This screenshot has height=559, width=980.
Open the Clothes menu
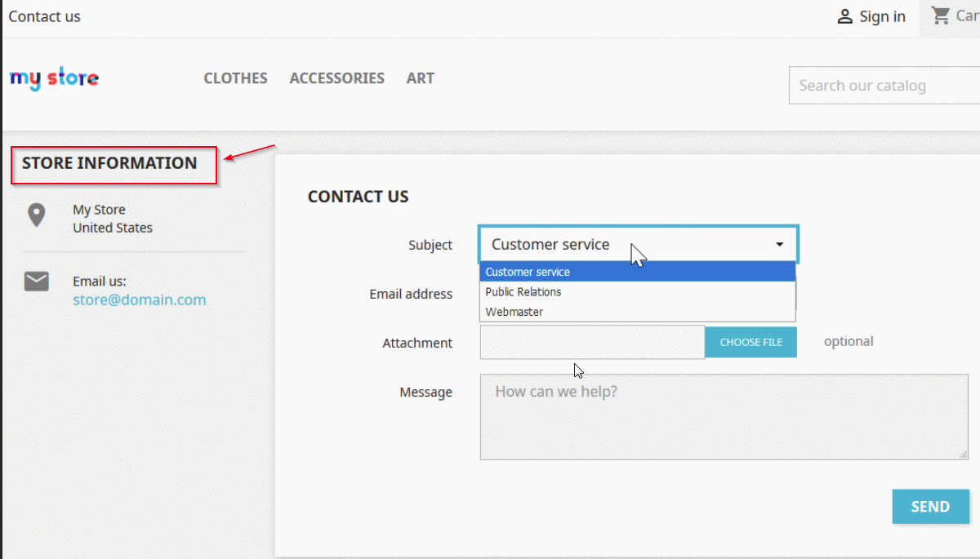point(235,78)
